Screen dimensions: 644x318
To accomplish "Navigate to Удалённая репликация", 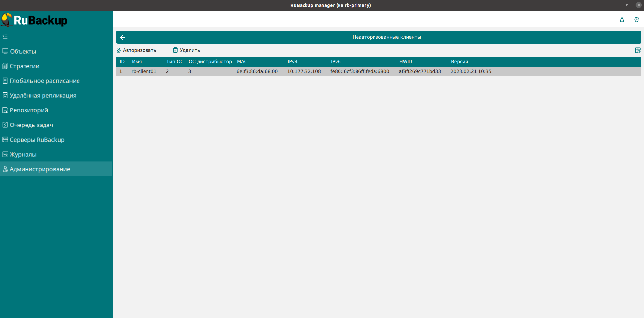I will point(43,95).
